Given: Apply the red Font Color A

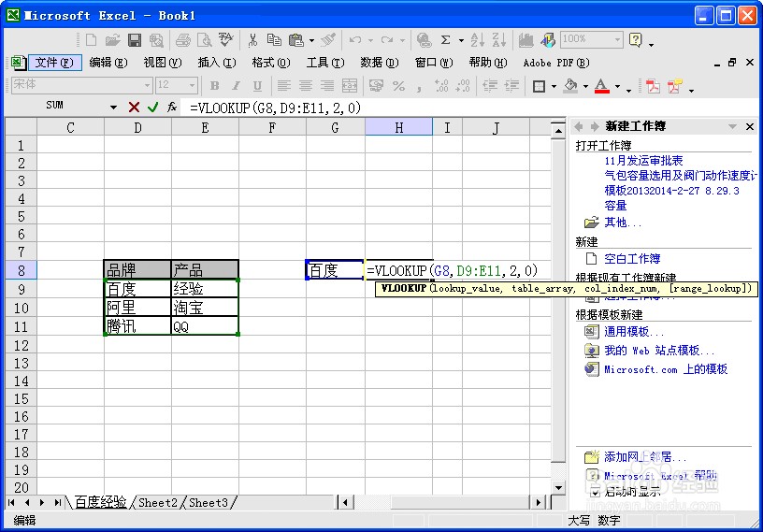Looking at the screenshot, I should 602,86.
